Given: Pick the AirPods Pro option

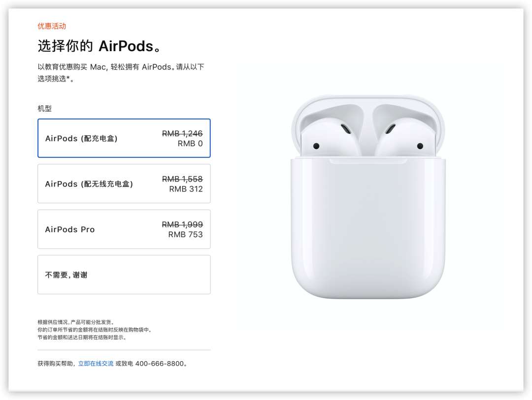Looking at the screenshot, I should pos(124,229).
